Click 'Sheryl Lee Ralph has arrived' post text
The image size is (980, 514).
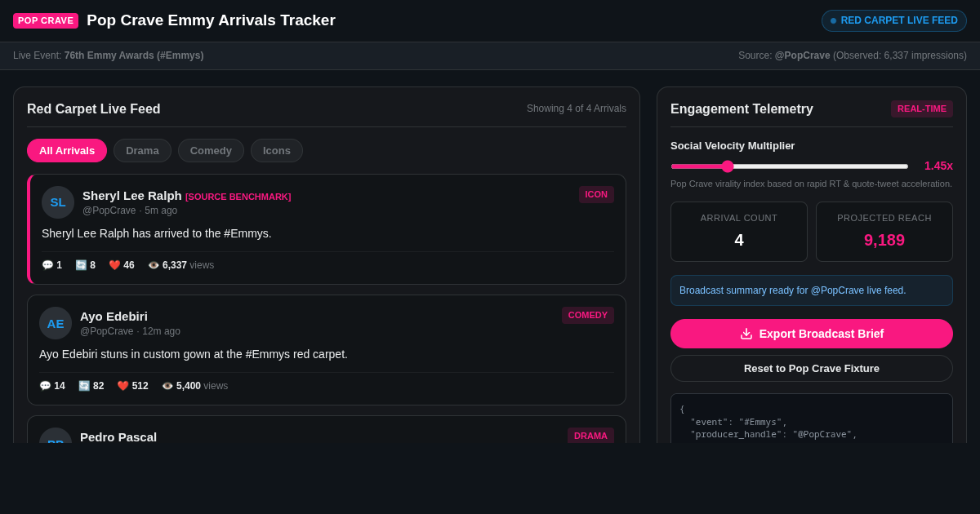coord(157,233)
